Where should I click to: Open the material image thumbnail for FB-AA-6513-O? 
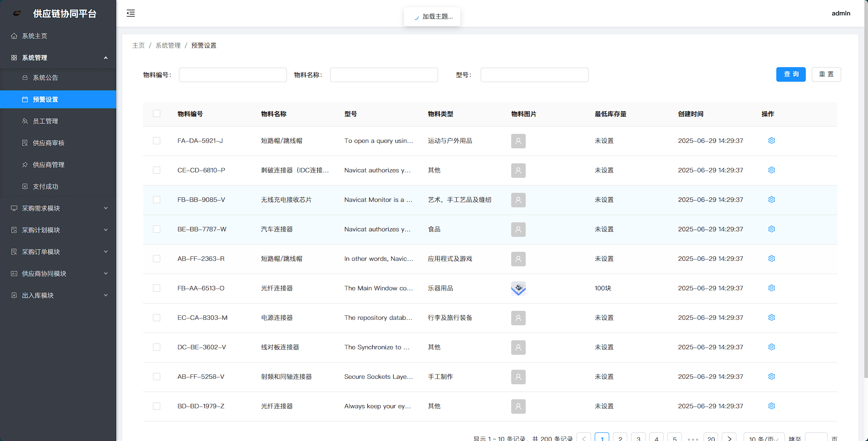[x=518, y=289]
